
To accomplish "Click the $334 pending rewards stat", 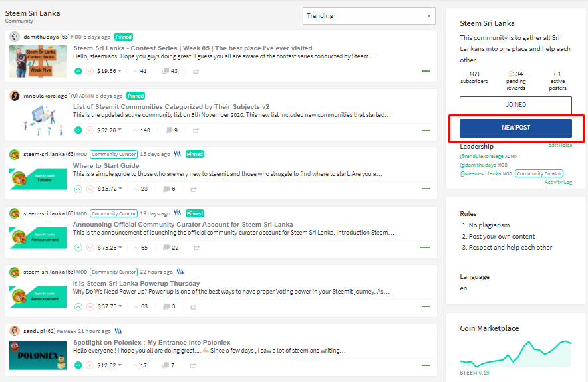I will coord(515,80).
